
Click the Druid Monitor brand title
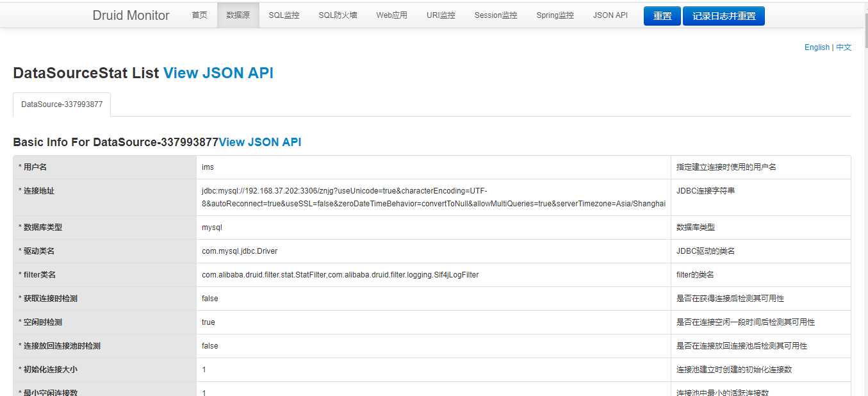(131, 15)
